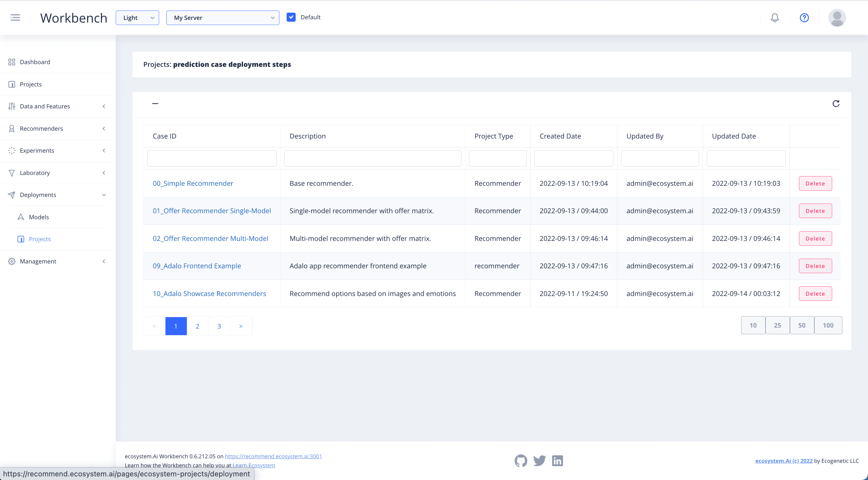Screen dimensions: 868x480
Task: Open the notifications bell
Action: click(x=775, y=17)
